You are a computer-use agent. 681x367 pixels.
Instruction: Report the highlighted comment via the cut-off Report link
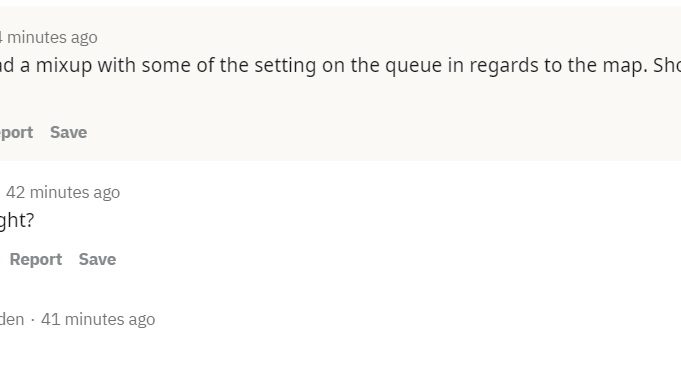pyautogui.click(x=16, y=132)
